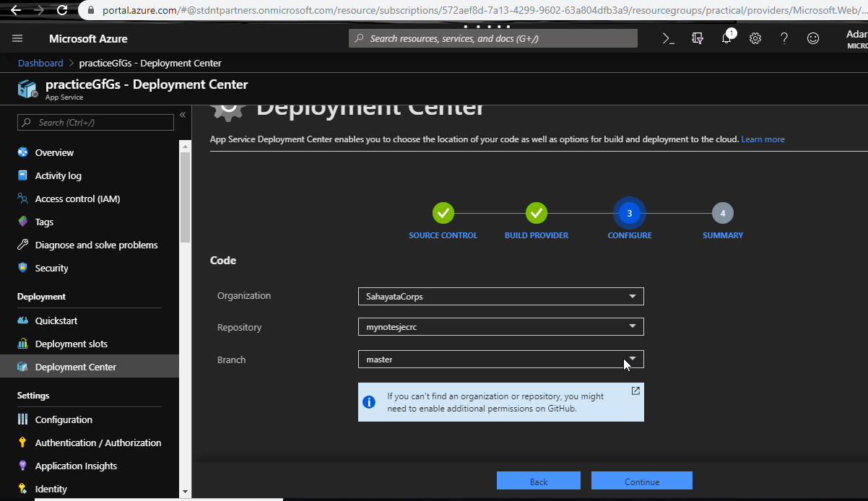
Task: Click the Overview icon in sidebar
Action: pyautogui.click(x=22, y=152)
